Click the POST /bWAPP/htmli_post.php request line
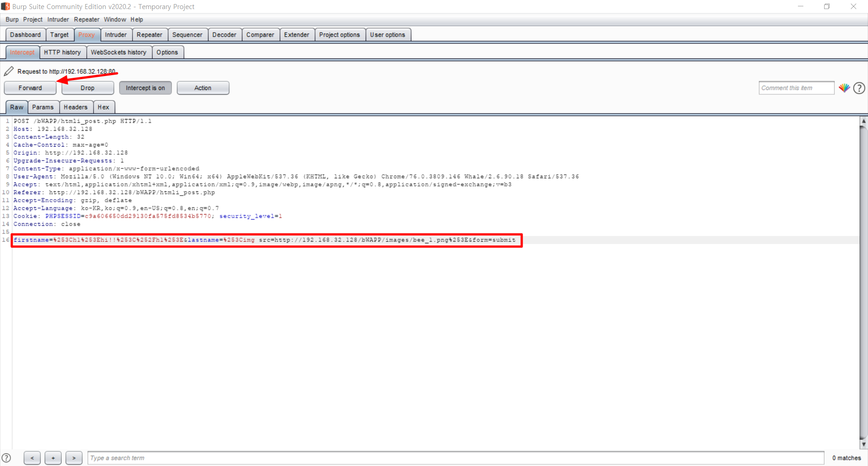The height and width of the screenshot is (466, 868). pos(83,121)
